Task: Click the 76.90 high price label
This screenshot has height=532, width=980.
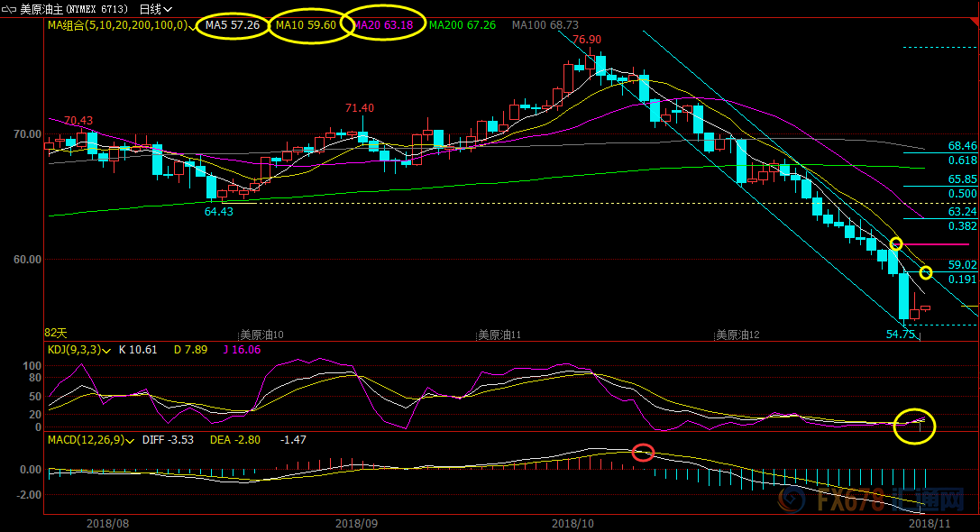Action: click(586, 40)
